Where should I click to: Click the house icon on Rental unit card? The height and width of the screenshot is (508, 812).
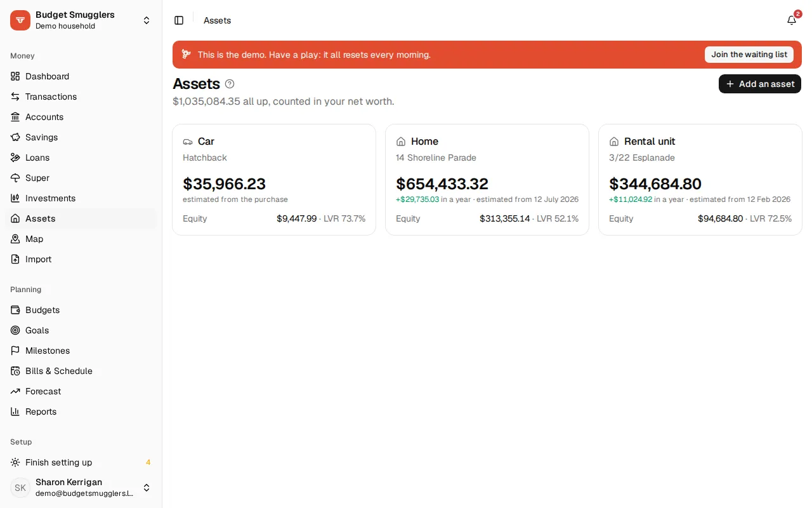pyautogui.click(x=614, y=142)
